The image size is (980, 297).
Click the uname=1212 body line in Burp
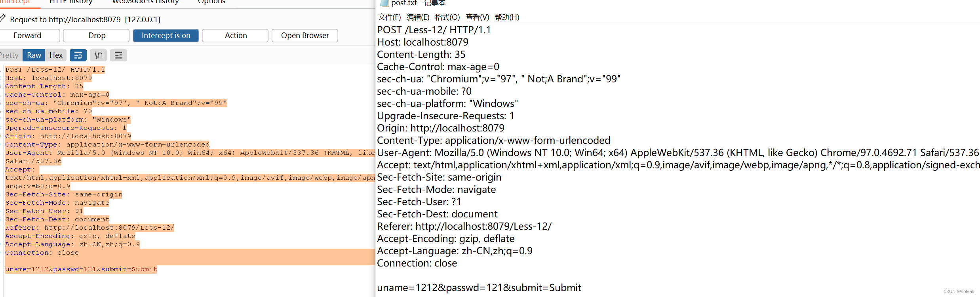coord(81,269)
